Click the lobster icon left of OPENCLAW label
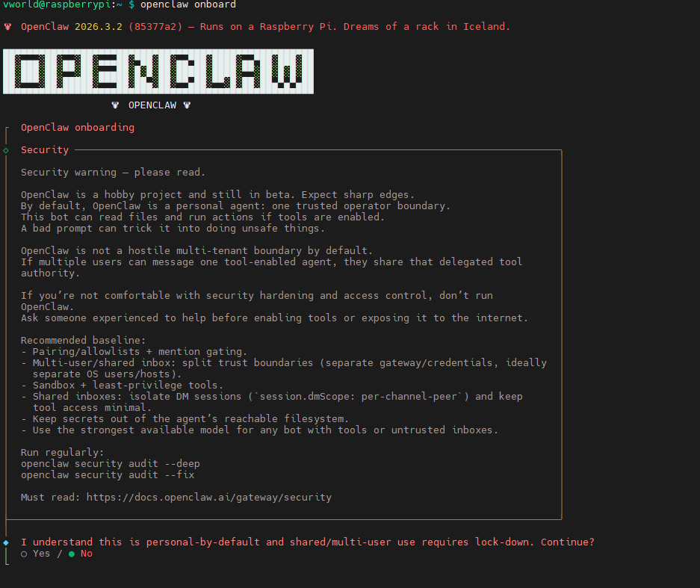Viewport: 700px width, 588px height. 115,105
